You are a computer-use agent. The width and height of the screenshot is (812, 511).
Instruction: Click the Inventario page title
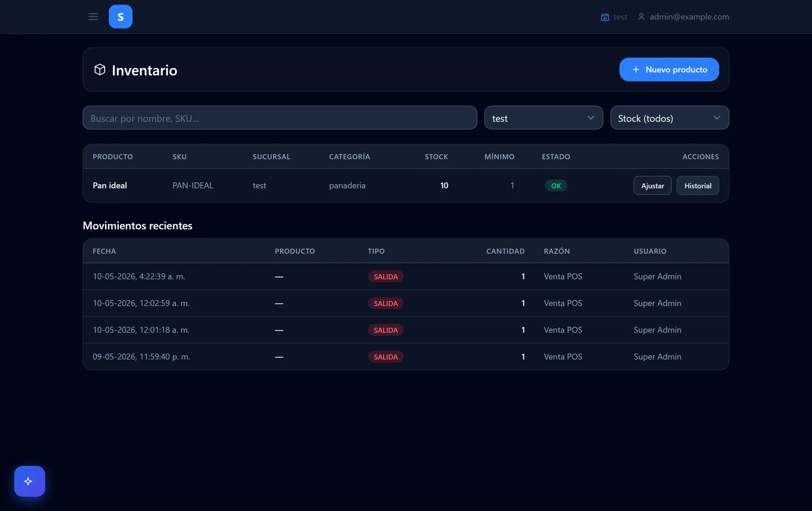[144, 70]
